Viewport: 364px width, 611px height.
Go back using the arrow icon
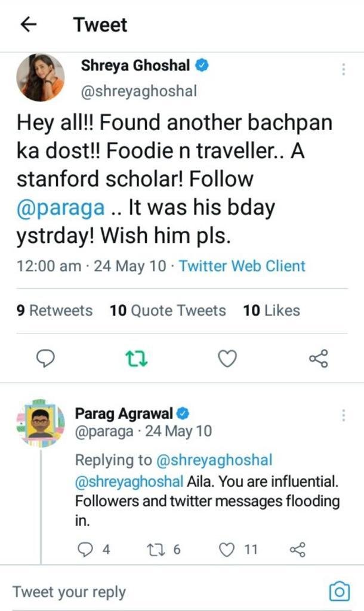(28, 24)
